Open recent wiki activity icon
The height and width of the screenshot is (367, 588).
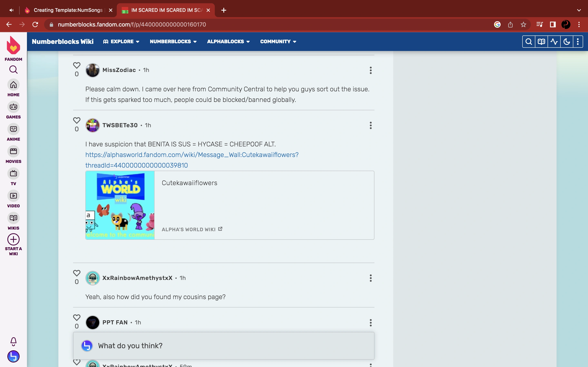tap(554, 42)
